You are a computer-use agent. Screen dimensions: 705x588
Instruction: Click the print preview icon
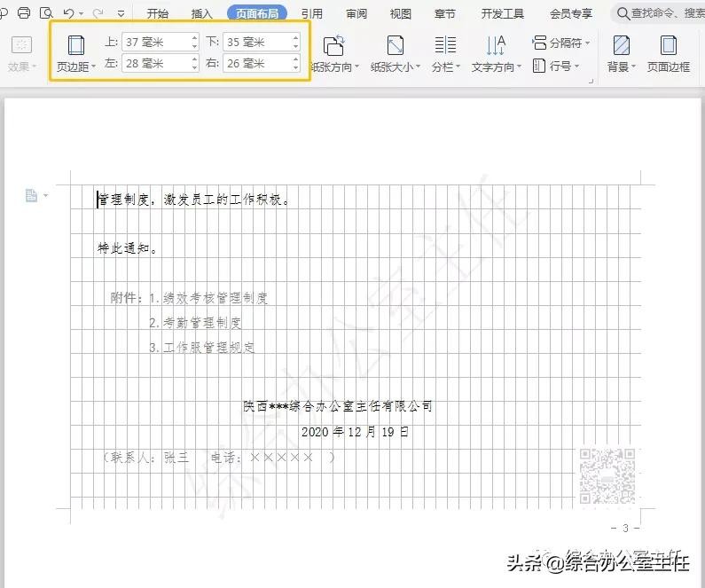coord(46,13)
